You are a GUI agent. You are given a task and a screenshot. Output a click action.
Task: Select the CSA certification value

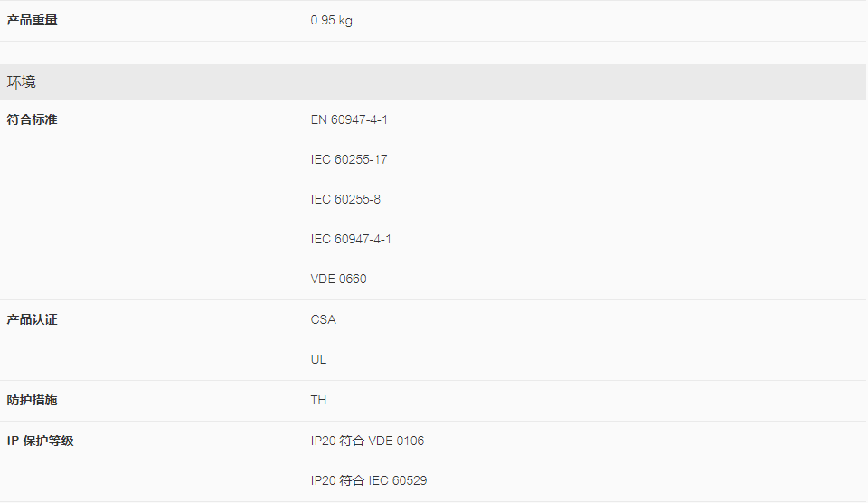324,319
